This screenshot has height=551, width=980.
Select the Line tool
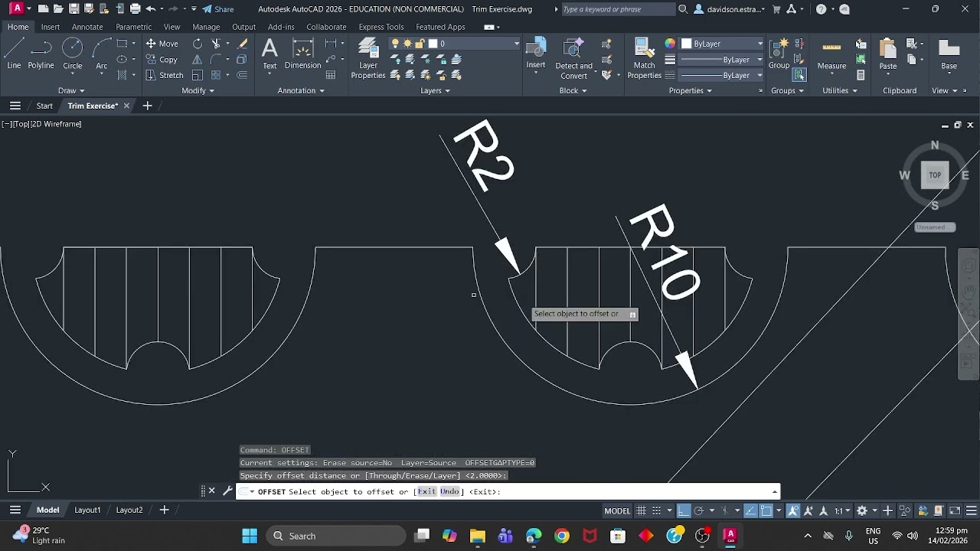pyautogui.click(x=14, y=54)
